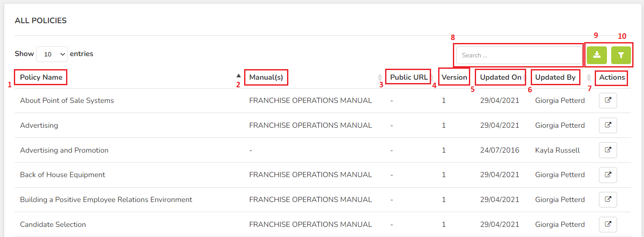
Task: Open Building a Positive Employee Relations action icon
Action: pos(608,200)
